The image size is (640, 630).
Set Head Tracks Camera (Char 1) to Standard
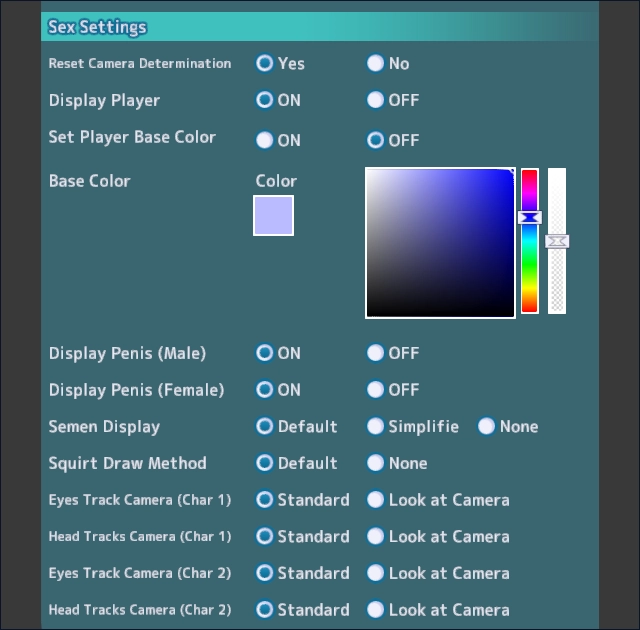(x=264, y=536)
